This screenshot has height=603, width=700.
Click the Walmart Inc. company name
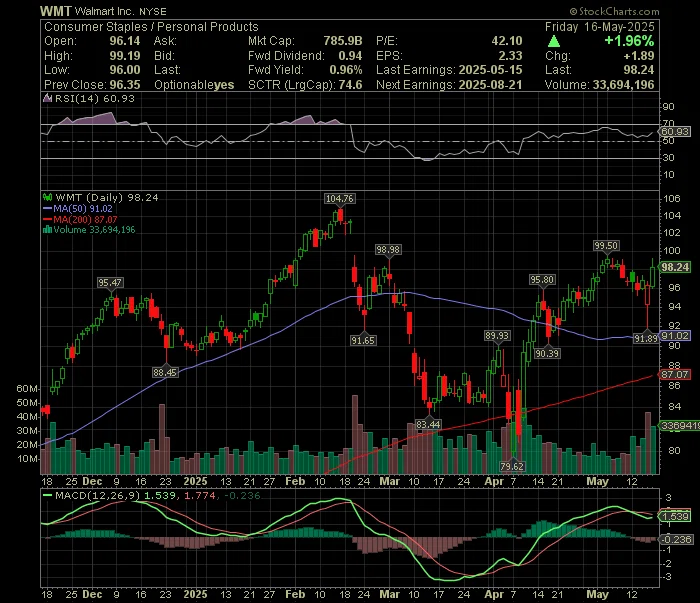104,11
